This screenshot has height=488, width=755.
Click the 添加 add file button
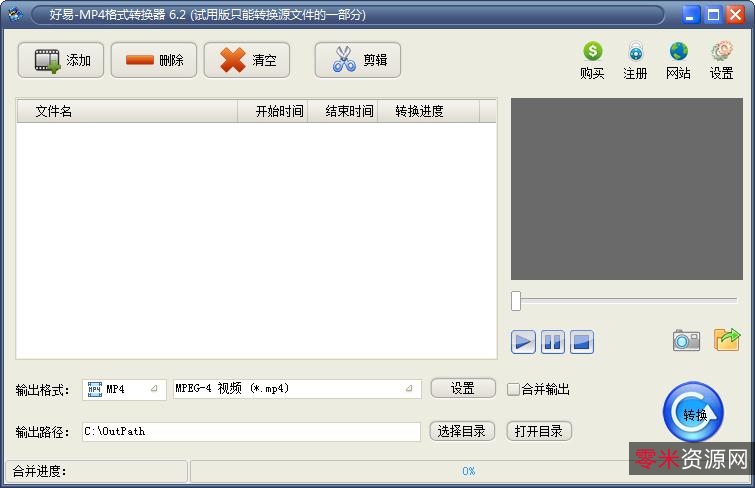(61, 60)
